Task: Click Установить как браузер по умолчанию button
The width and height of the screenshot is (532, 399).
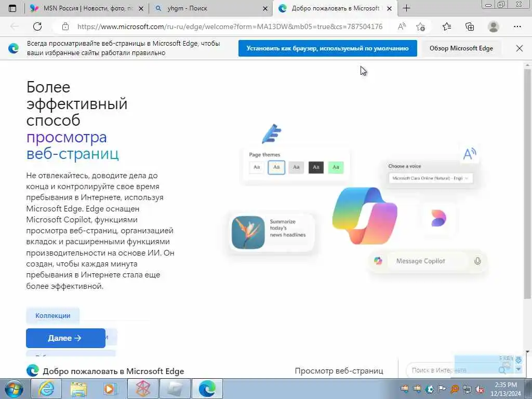Action: pyautogui.click(x=327, y=48)
